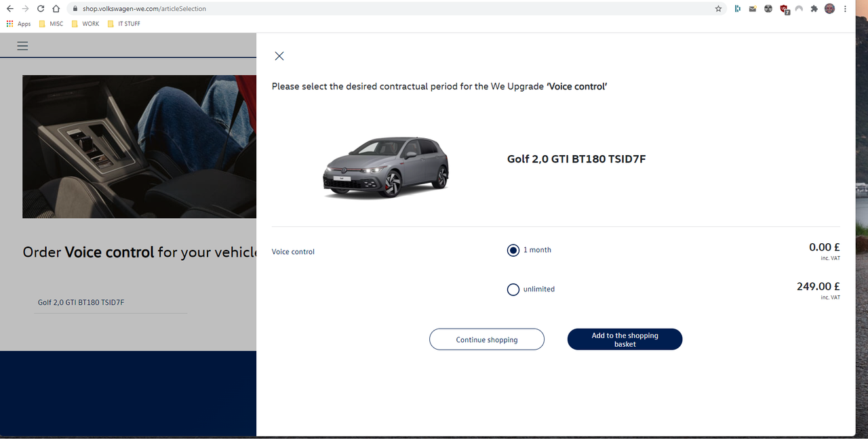Select the unlimited contract period

click(513, 289)
